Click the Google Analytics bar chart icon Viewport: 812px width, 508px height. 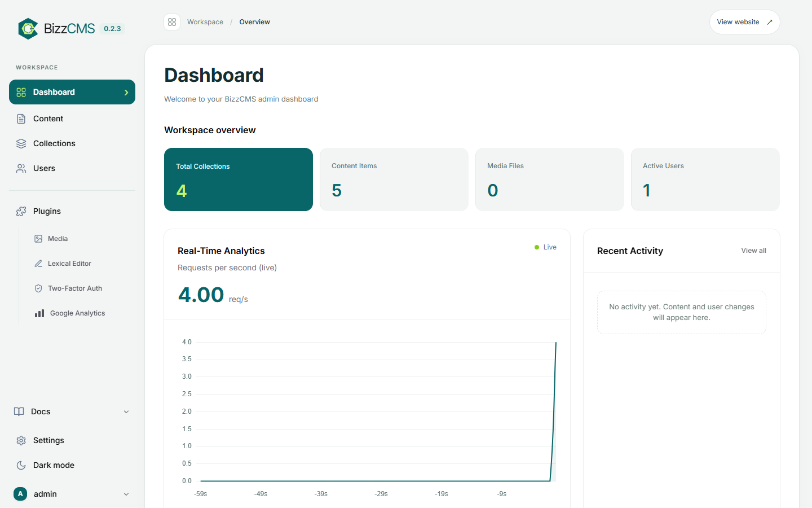tap(39, 313)
